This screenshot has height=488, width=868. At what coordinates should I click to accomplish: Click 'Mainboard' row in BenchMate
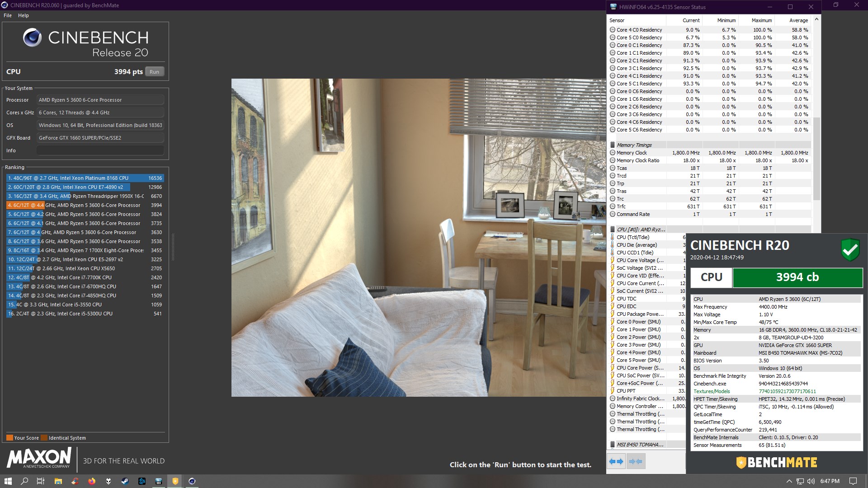776,353
